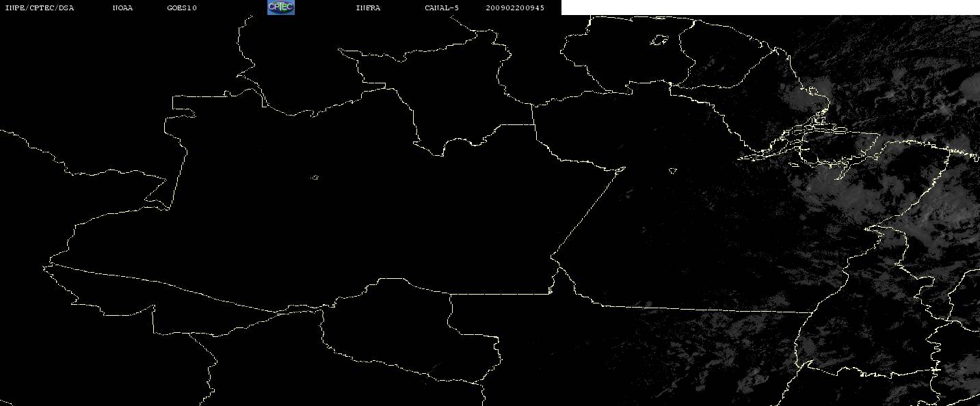The image size is (980, 406).
Task: Select the GOES10 satellite label
Action: 182,8
